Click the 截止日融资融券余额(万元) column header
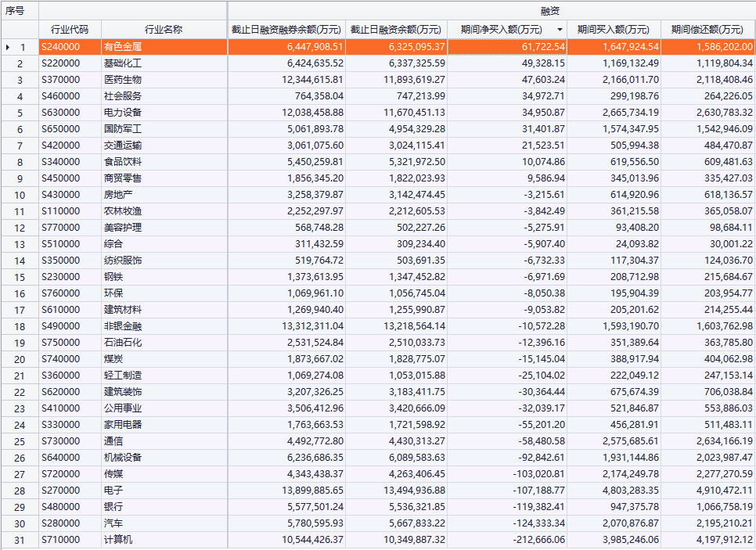The image size is (756, 550). click(286, 30)
